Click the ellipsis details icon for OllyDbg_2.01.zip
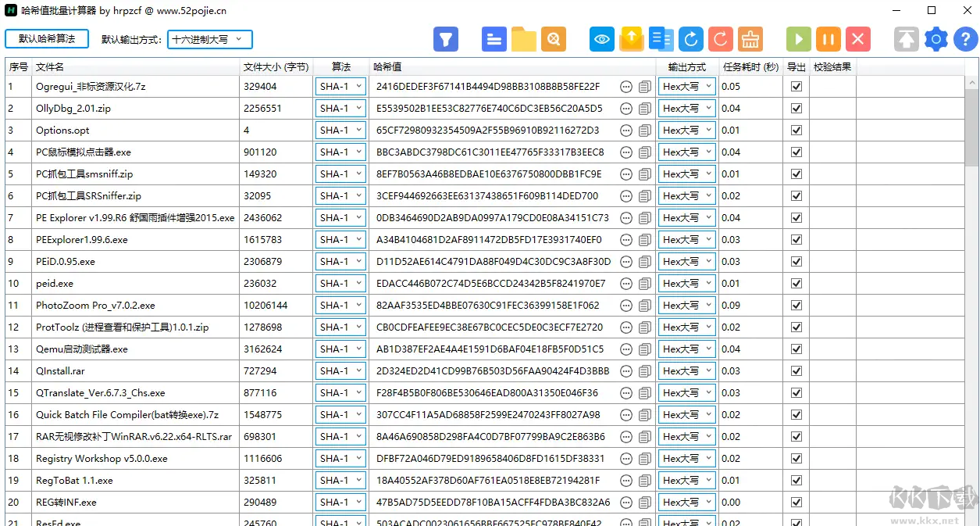The image size is (980, 526). pyautogui.click(x=626, y=109)
